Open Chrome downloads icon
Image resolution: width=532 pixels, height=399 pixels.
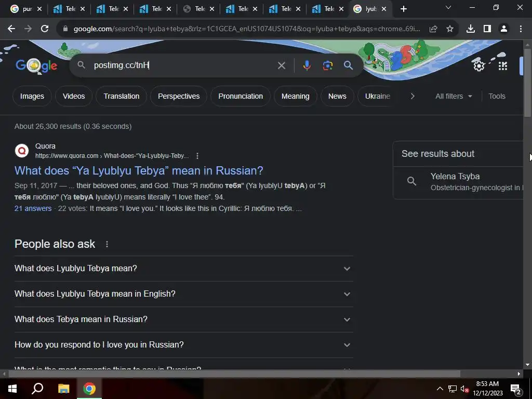click(x=471, y=29)
